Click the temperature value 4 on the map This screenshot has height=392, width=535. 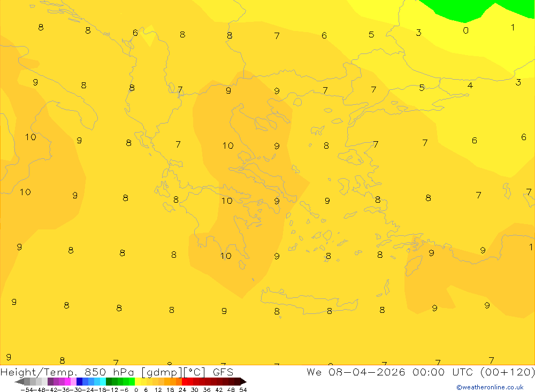click(x=470, y=85)
